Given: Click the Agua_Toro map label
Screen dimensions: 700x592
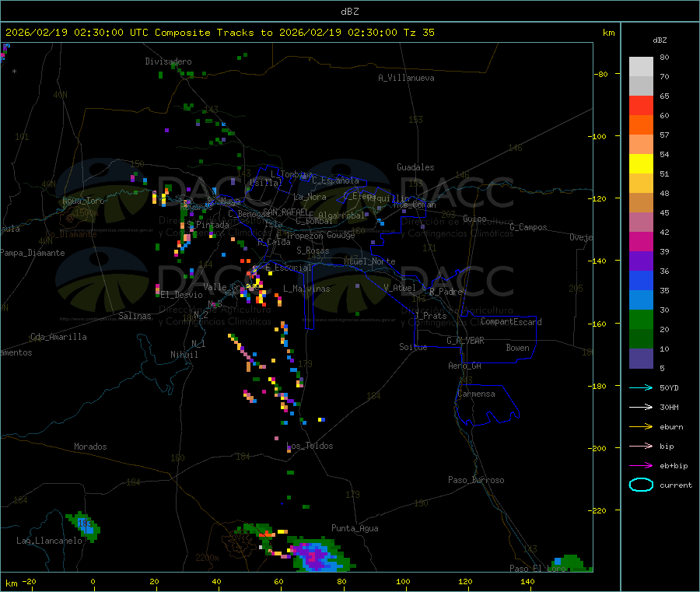Looking at the screenshot, I should [x=83, y=201].
